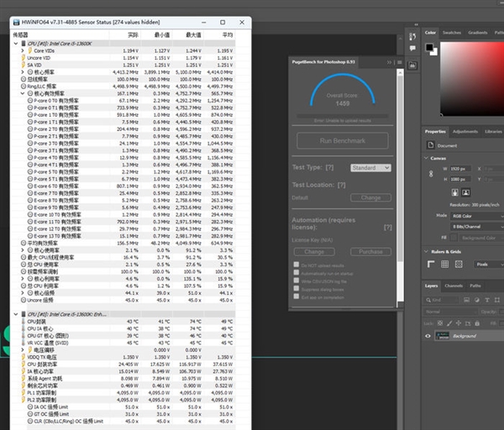The height and width of the screenshot is (430, 504).
Task: Check 'Automatically run on startup' option
Action: click(x=297, y=274)
